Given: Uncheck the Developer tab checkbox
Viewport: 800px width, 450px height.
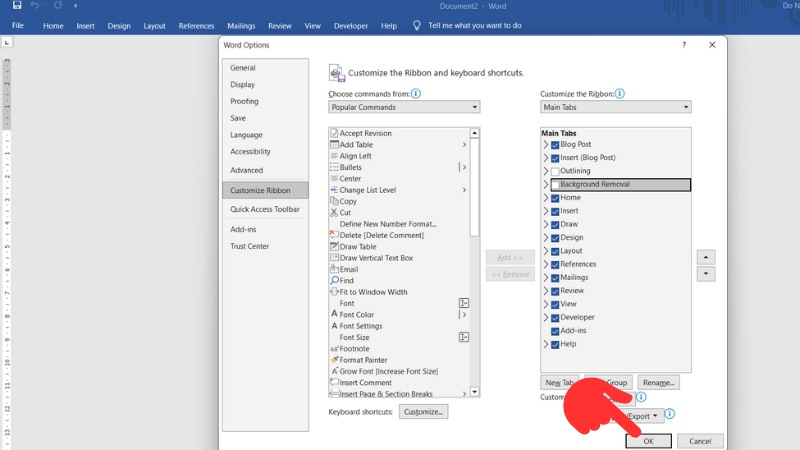Looking at the screenshot, I should pyautogui.click(x=555, y=317).
